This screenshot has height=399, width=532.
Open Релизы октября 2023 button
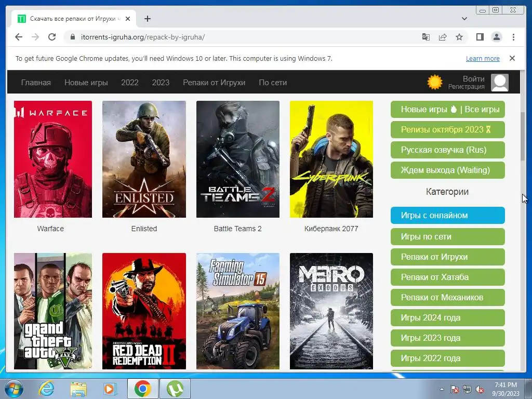coord(447,129)
